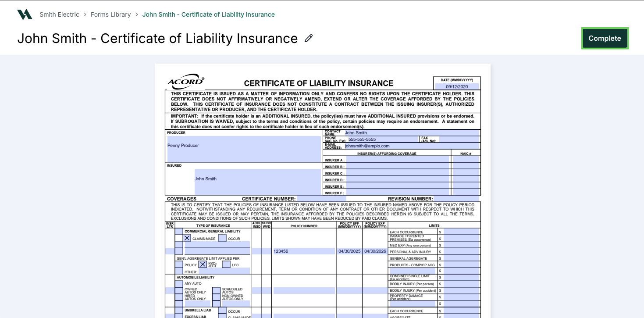Tick the Non-Owned Autos Only checkbox
This screenshot has width=644, height=318.
point(216,297)
